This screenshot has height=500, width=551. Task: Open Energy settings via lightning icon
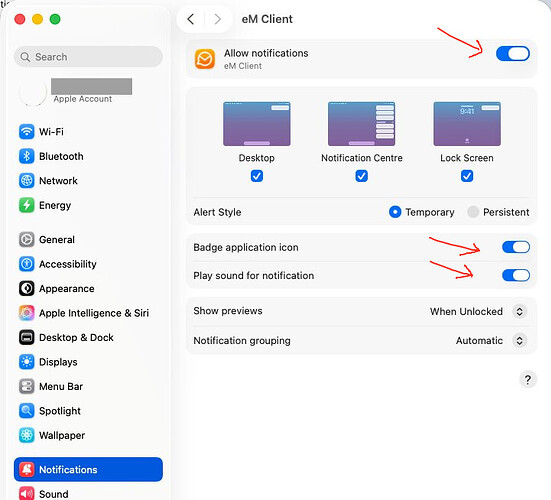[27, 205]
